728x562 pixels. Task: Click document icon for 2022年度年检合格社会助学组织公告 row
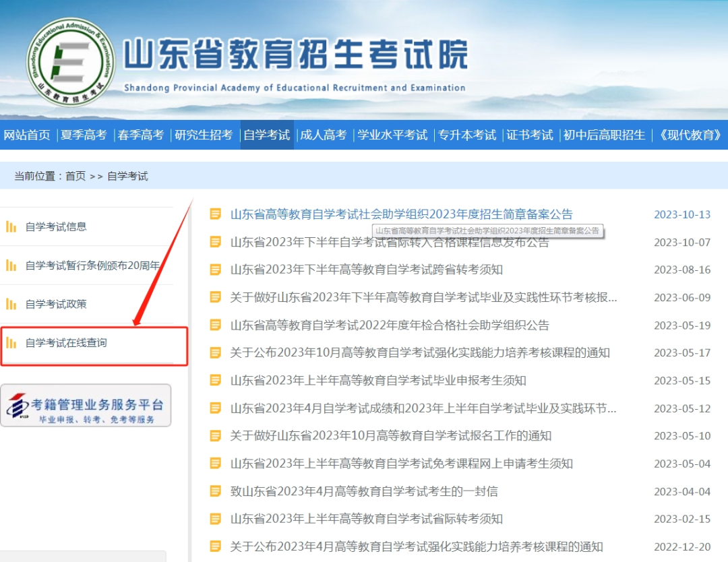[x=216, y=325]
